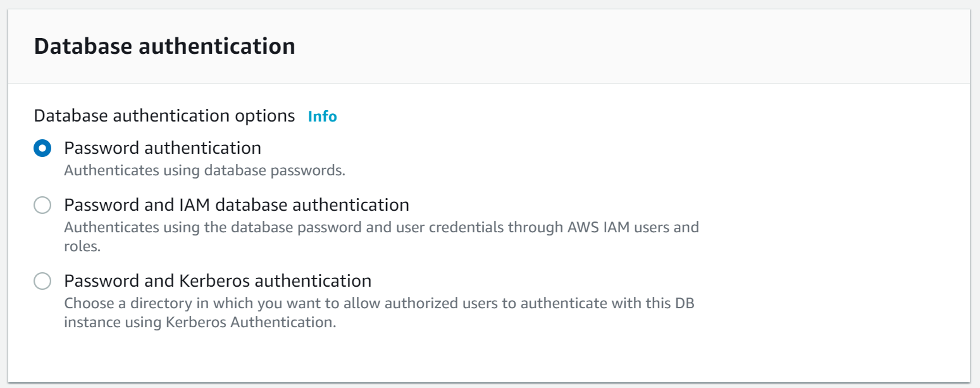Choose Password and IAM database authentication radio

click(x=42, y=206)
